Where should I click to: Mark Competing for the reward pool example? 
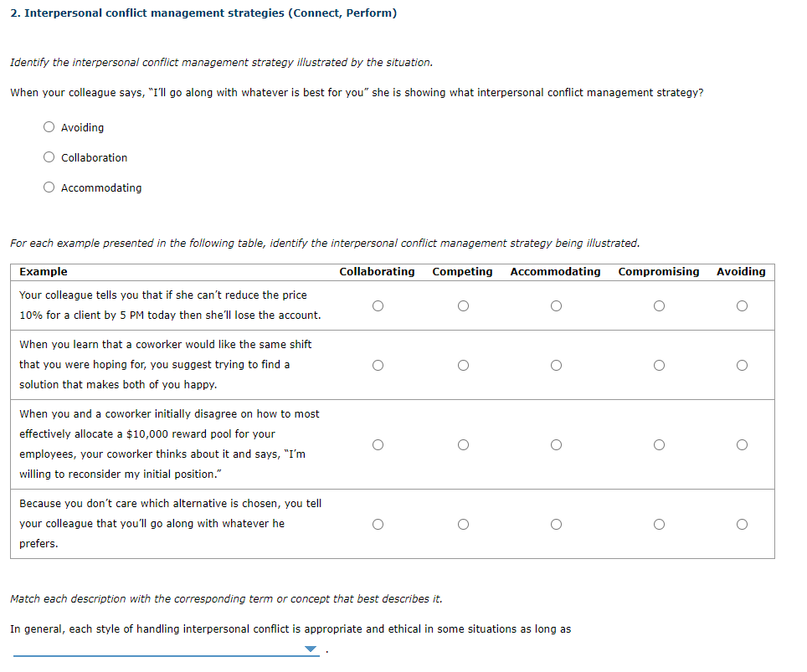pyautogui.click(x=463, y=444)
